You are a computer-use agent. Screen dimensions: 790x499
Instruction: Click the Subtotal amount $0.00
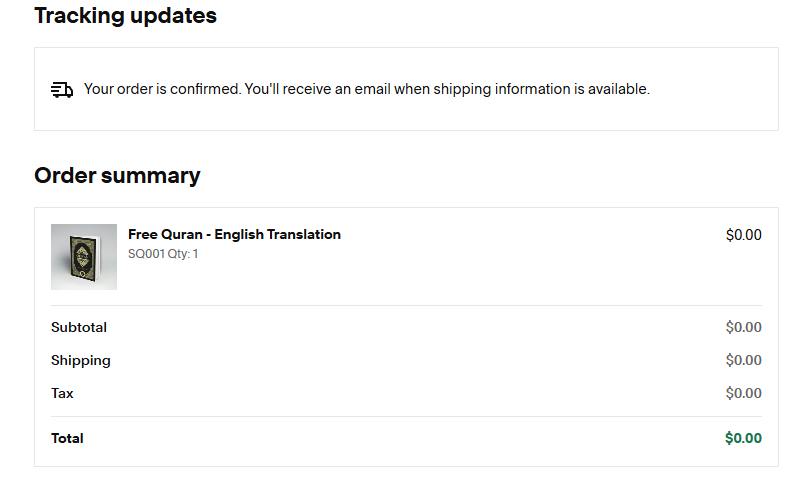click(743, 328)
